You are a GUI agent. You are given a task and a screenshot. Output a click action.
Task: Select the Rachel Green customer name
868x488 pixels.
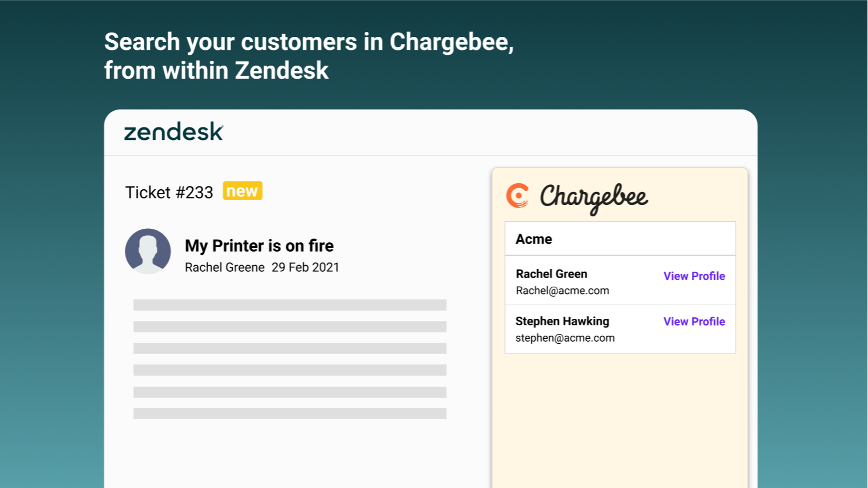pos(551,274)
